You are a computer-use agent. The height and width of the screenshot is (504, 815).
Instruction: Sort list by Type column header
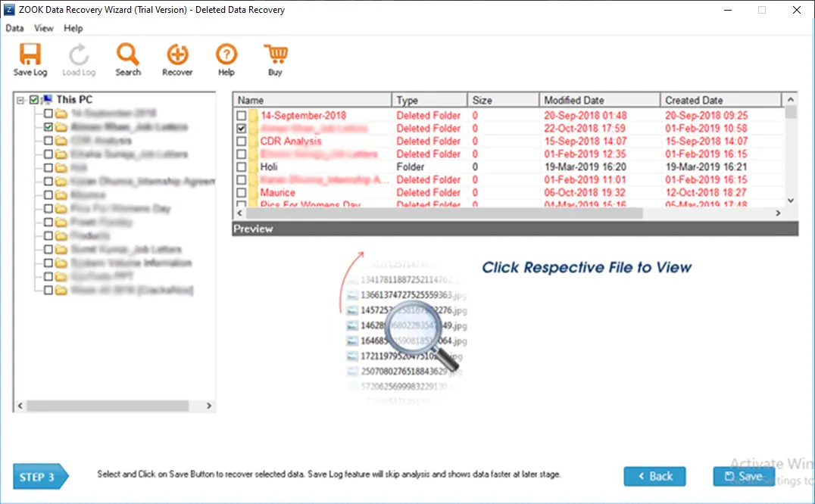click(x=429, y=100)
